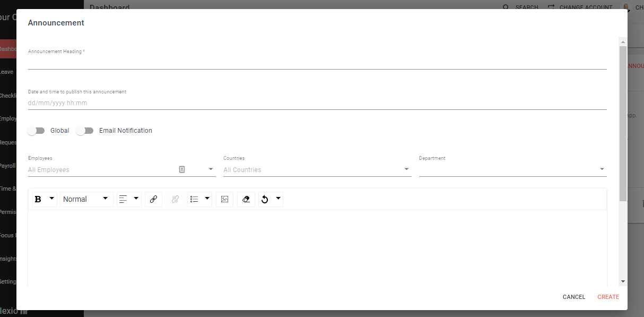Expand the list type dropdown arrow
This screenshot has height=317, width=644.
coord(207,199)
